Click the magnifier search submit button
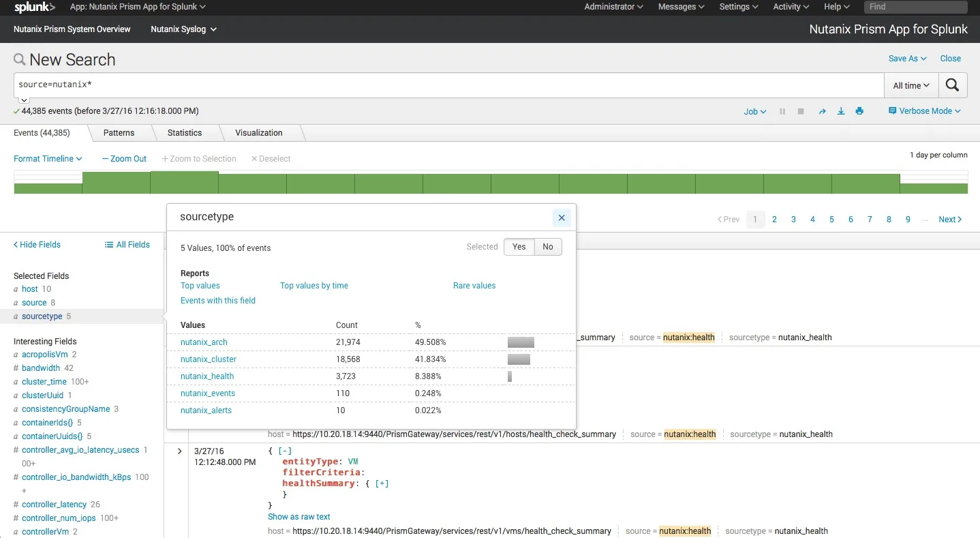Viewport: 980px width, 538px height. point(953,85)
